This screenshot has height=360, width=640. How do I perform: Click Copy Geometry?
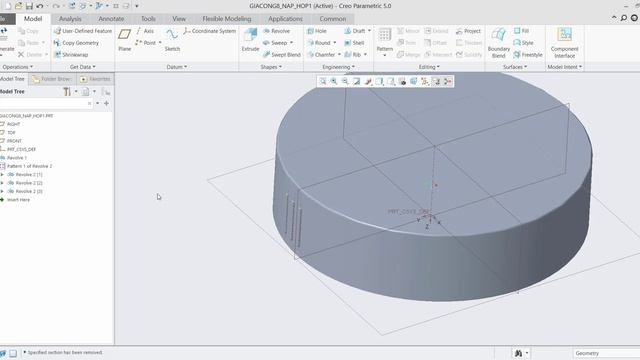tap(76, 43)
